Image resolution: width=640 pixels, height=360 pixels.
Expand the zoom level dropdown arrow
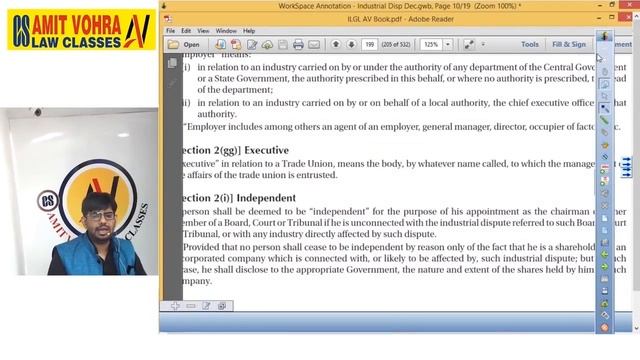tap(448, 44)
